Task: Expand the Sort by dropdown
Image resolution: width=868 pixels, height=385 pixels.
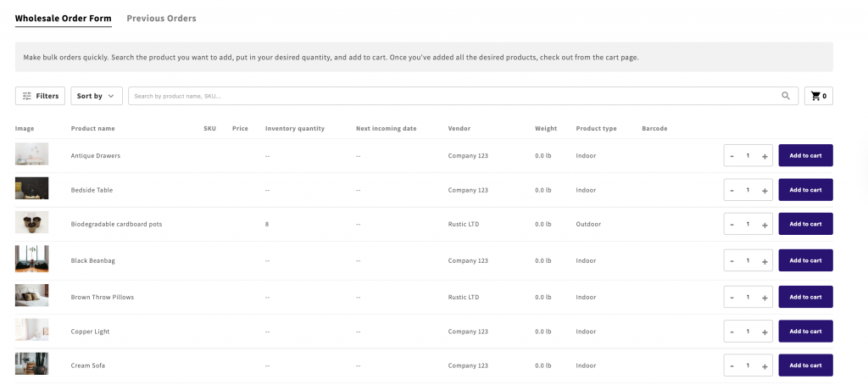Action: pyautogui.click(x=97, y=96)
